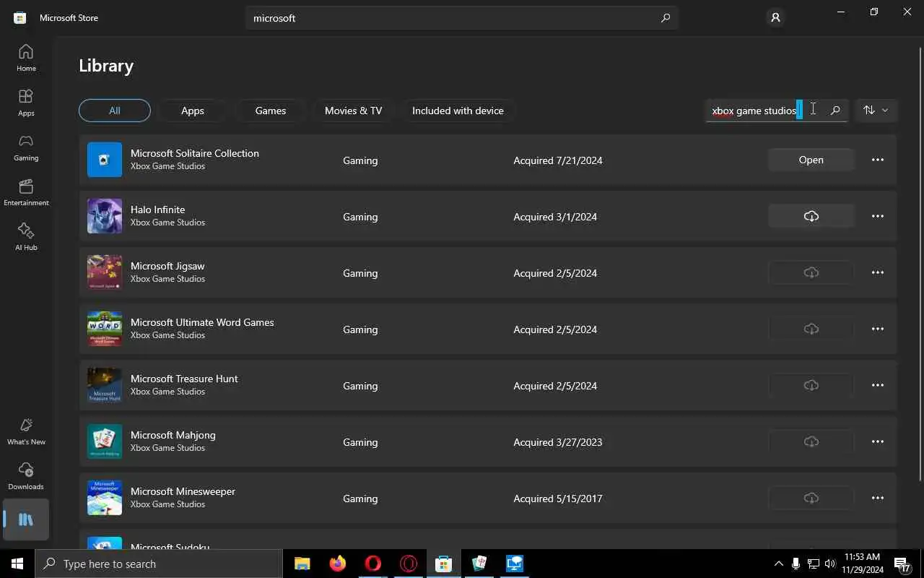
Task: Click the Microsoft Ultimate Word Games title
Action: [202, 322]
